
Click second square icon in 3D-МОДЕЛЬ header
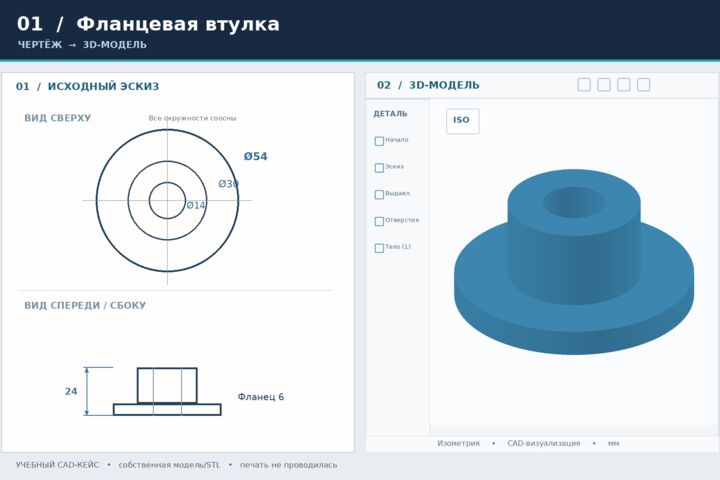(x=604, y=85)
